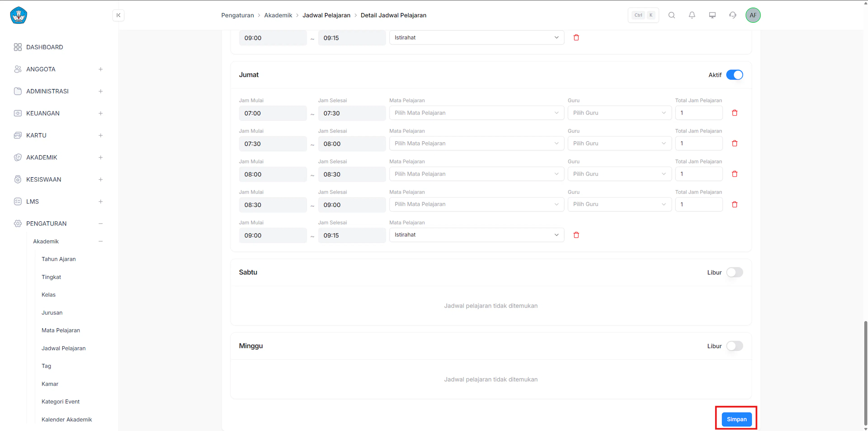Open Pilih Guru dropdown for 07:30 row
The image size is (868, 431).
pos(619,143)
